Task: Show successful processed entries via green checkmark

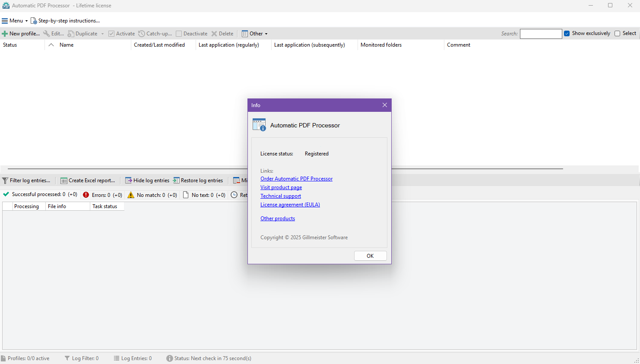Action: coord(6,194)
